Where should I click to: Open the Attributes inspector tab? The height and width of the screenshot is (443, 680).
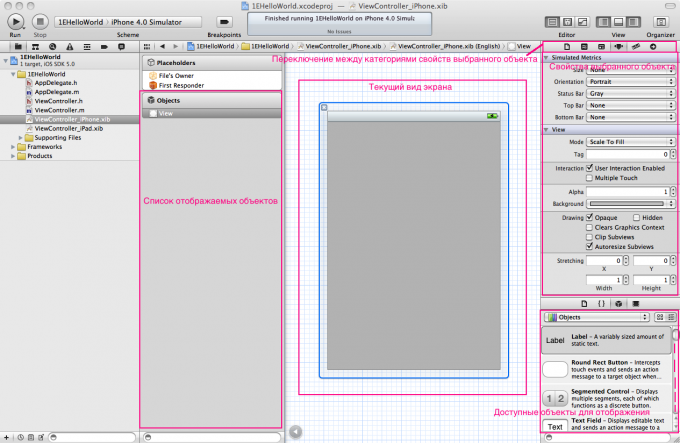(x=618, y=46)
